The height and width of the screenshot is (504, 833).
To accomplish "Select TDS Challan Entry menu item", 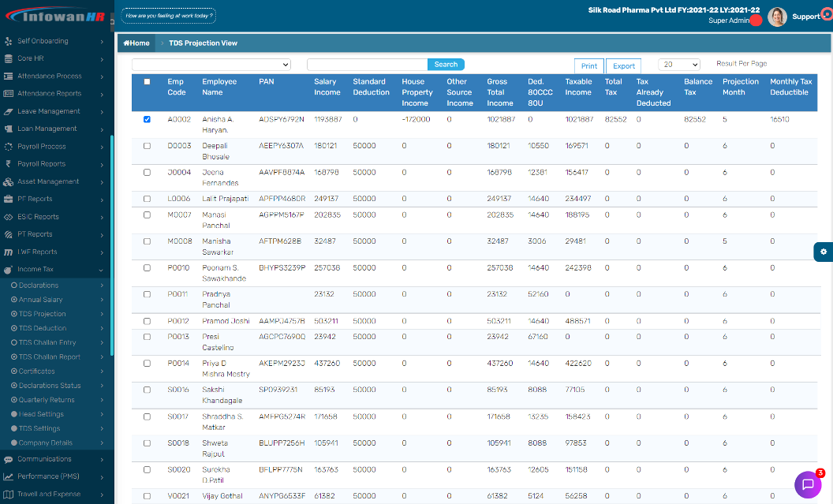I will coord(47,342).
